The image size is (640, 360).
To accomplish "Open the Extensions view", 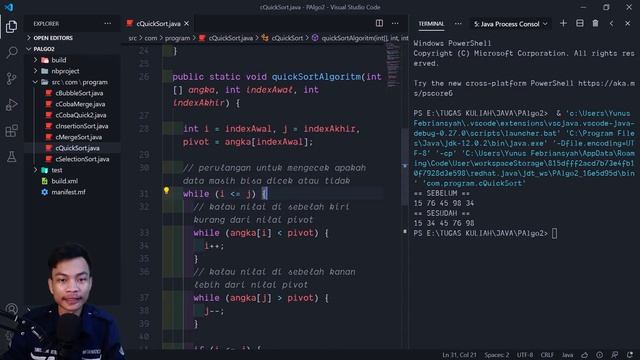I will (11, 131).
